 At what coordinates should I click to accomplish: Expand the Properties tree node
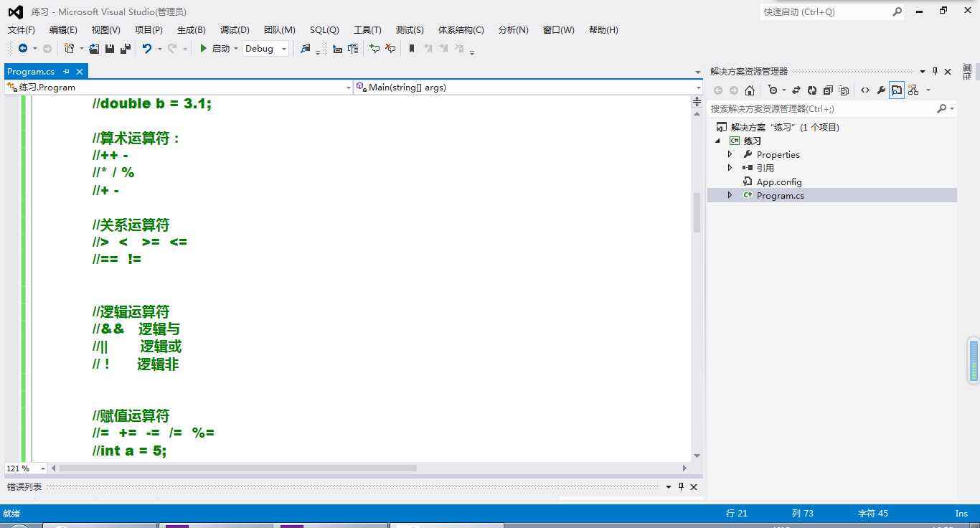pyautogui.click(x=730, y=154)
